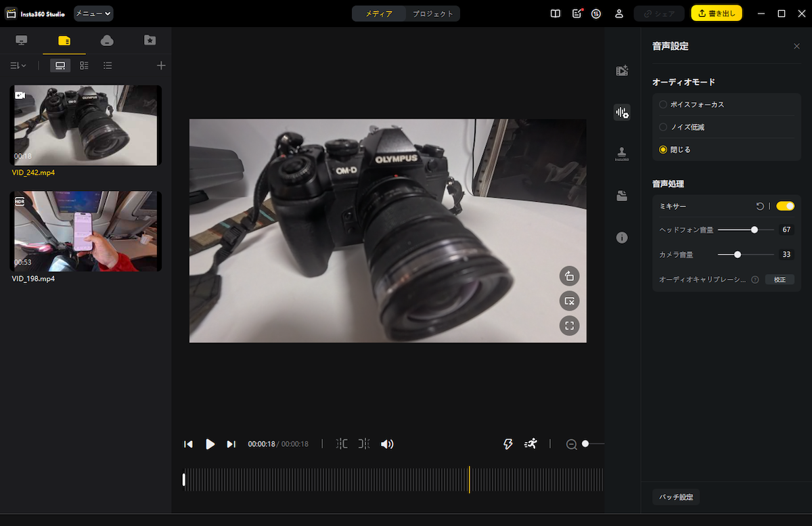Screen dimensions: 812x526
Task: Switch to the メディア tab
Action: (x=379, y=14)
